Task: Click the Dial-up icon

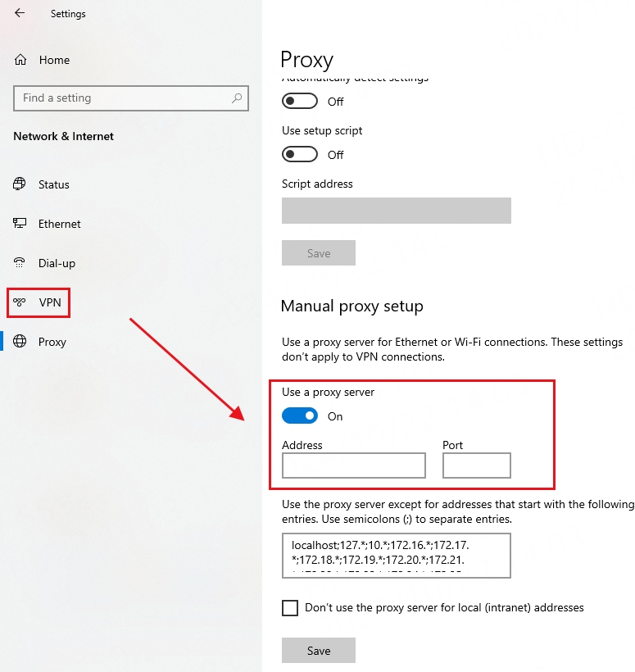Action: pos(20,263)
